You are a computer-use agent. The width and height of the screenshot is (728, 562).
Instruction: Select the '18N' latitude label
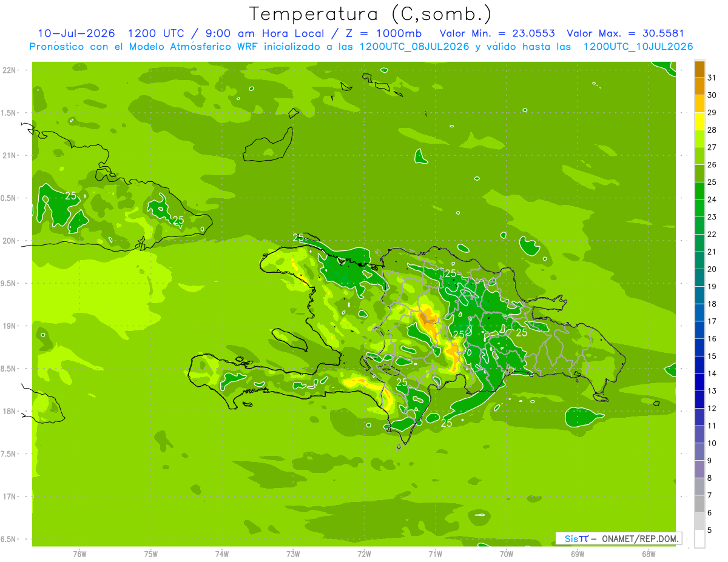click(x=8, y=411)
